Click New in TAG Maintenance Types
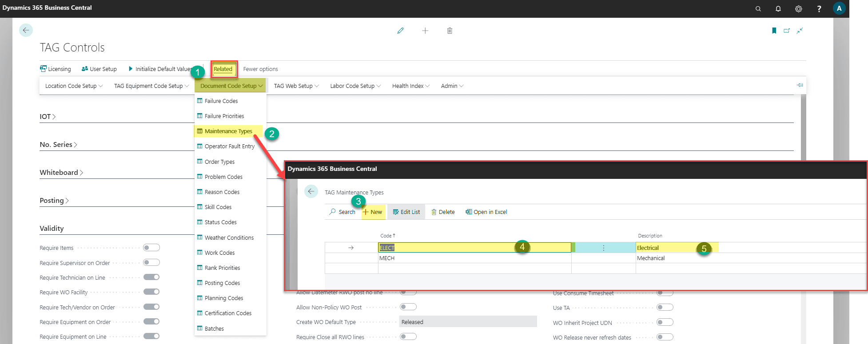The image size is (868, 344). point(373,212)
